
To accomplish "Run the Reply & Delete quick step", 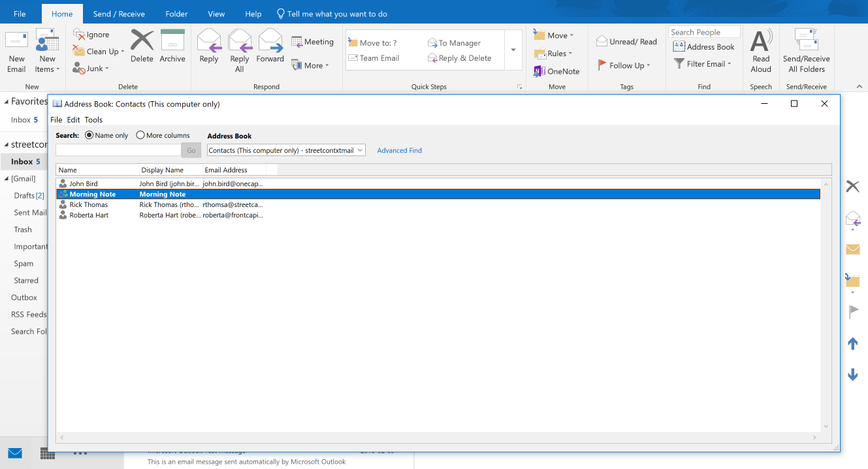I will point(460,58).
